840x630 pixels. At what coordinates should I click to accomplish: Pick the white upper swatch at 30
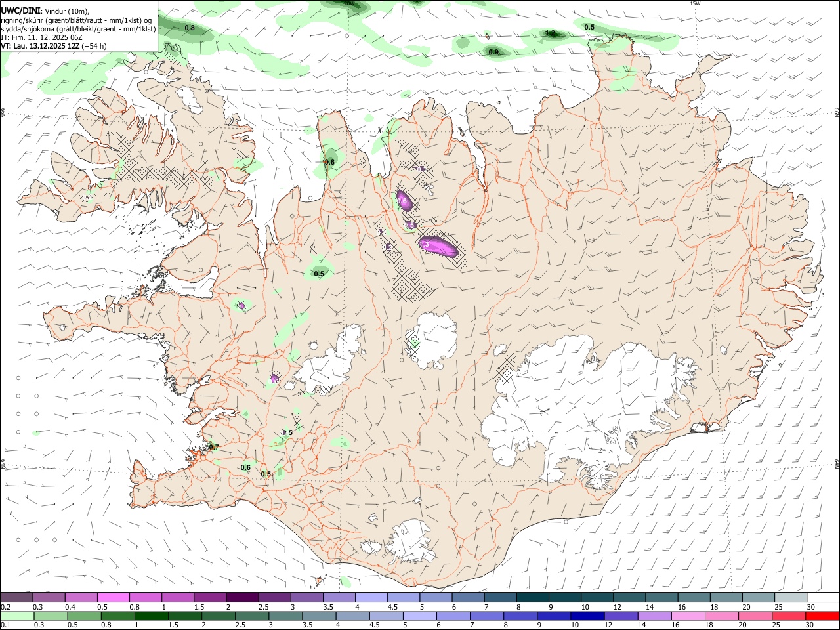(822, 597)
